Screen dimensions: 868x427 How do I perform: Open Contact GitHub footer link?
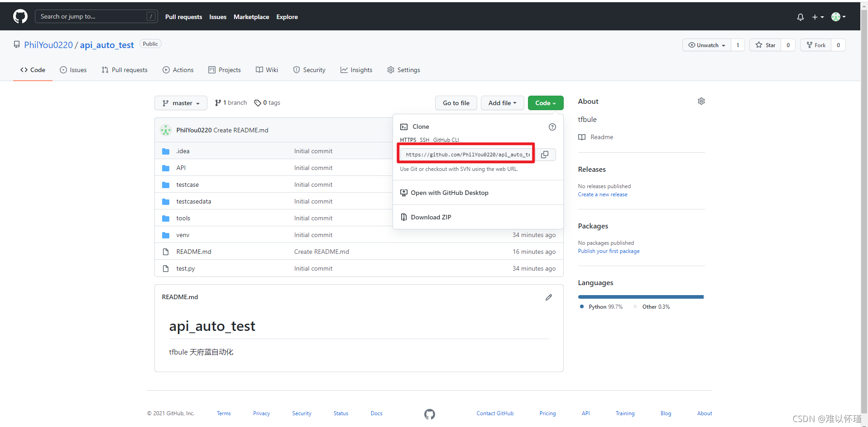[x=495, y=413]
